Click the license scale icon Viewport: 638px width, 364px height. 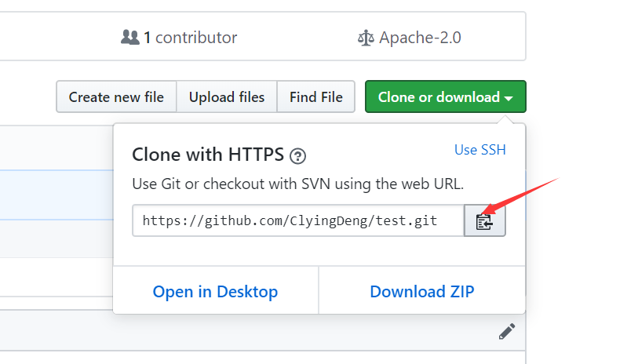[x=365, y=38]
